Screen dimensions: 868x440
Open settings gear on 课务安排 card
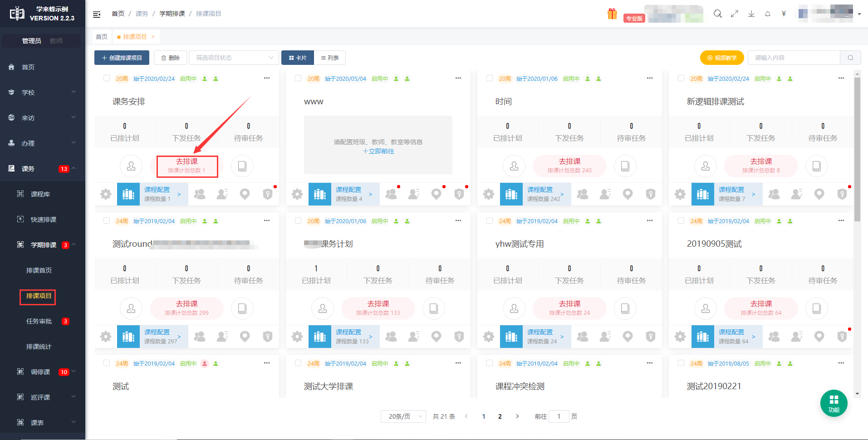tap(106, 195)
